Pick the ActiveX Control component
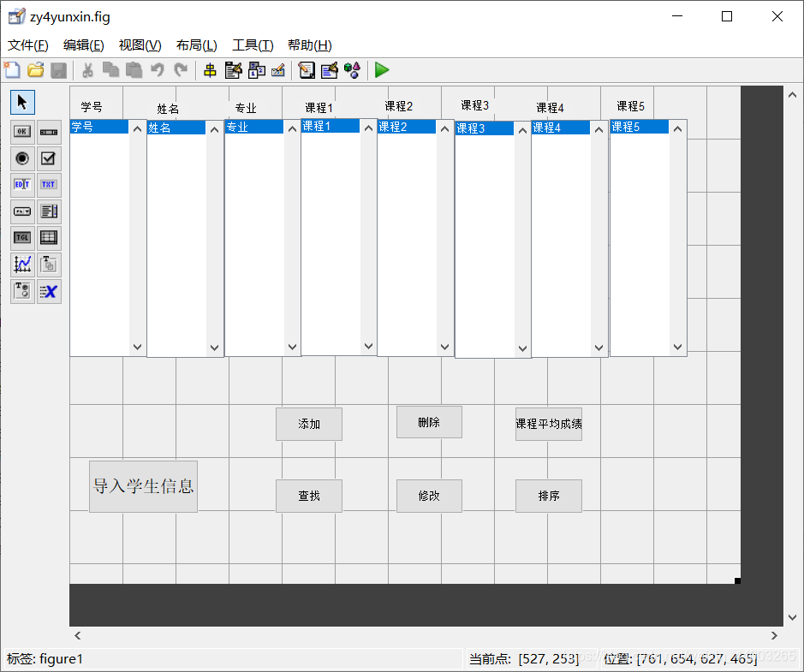Viewport: 804px width, 672px height. 49,291
